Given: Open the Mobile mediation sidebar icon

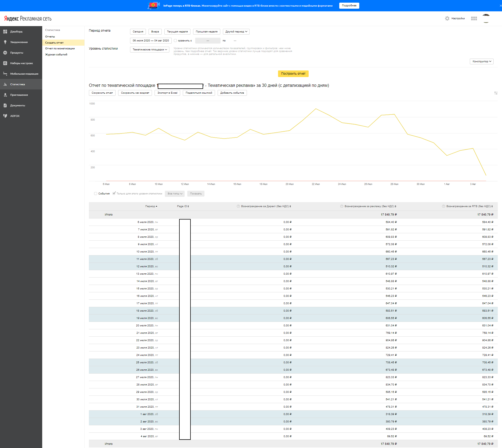Looking at the screenshot, I should pyautogui.click(x=5, y=74).
